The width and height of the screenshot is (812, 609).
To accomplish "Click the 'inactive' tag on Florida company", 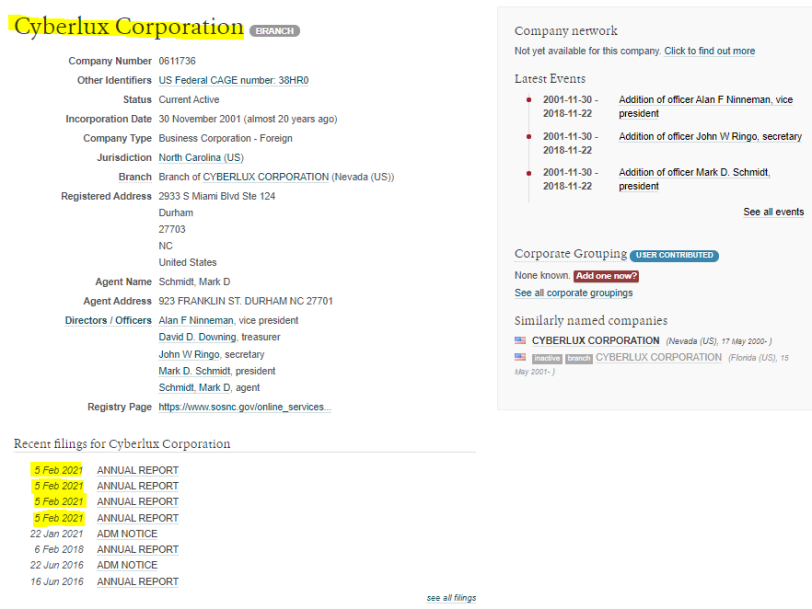I will [x=547, y=358].
